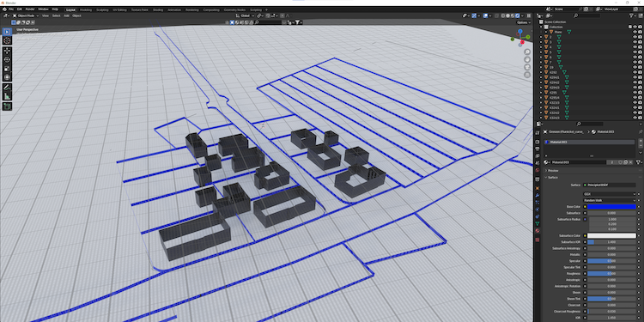This screenshot has height=322, width=644.
Task: Toggle render camera icon for object 4324/1
Action: [x=640, y=107]
